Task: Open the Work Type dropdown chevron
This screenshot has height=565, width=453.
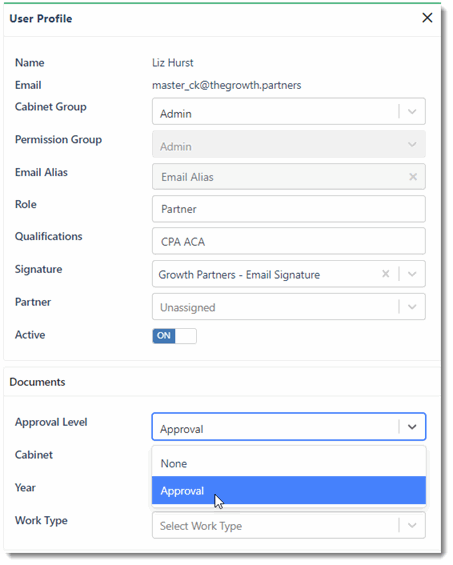Action: tap(412, 525)
